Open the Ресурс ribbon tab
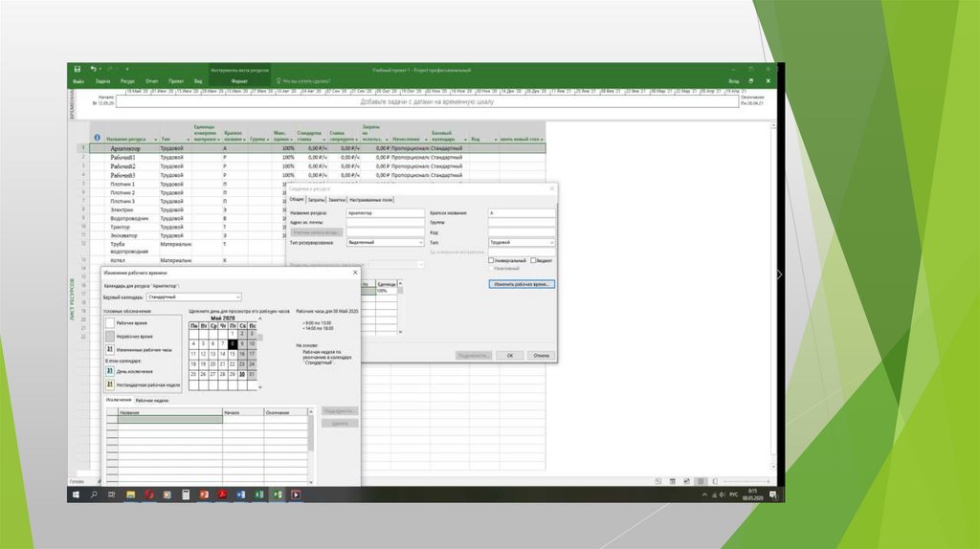The width and height of the screenshot is (980, 549). 127,82
